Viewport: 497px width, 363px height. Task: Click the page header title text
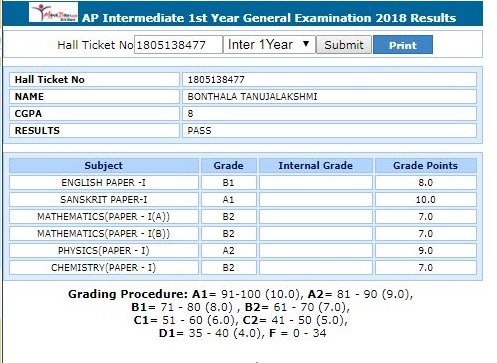click(x=269, y=18)
